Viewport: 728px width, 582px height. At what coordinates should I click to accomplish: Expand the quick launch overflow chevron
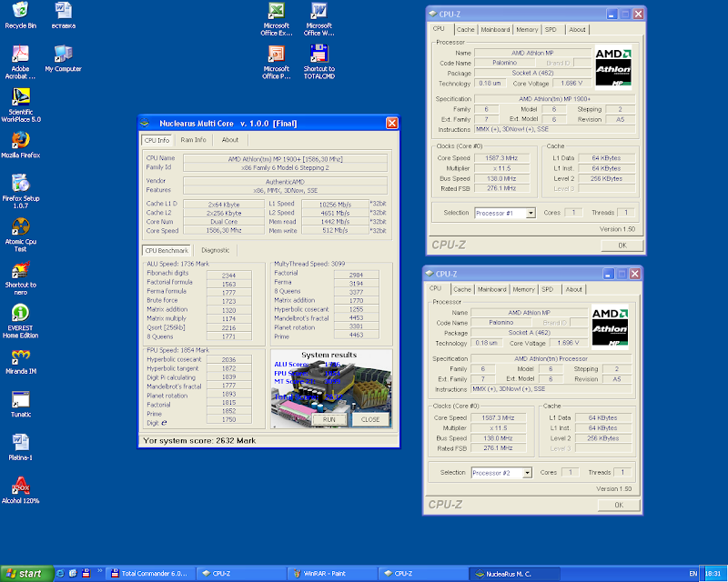(x=99, y=571)
